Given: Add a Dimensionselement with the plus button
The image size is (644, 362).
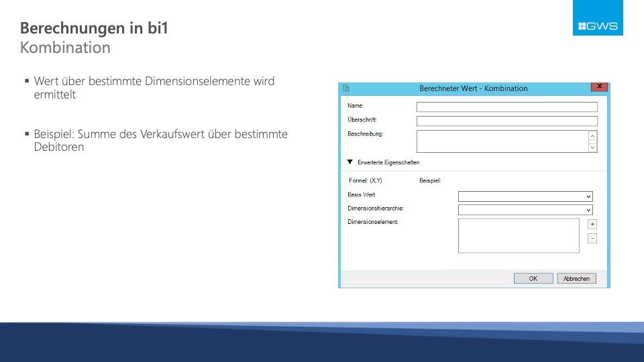Looking at the screenshot, I should click(592, 224).
